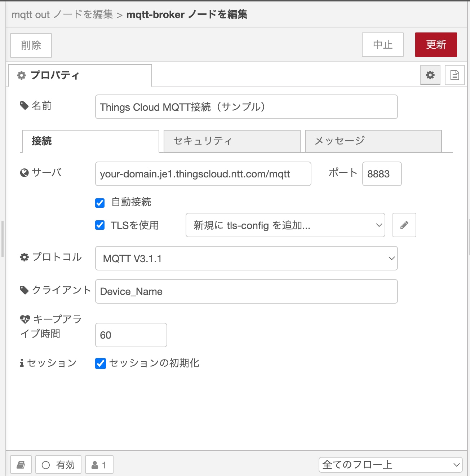Click the セッション label text
This screenshot has height=476, width=470.
coord(52,363)
